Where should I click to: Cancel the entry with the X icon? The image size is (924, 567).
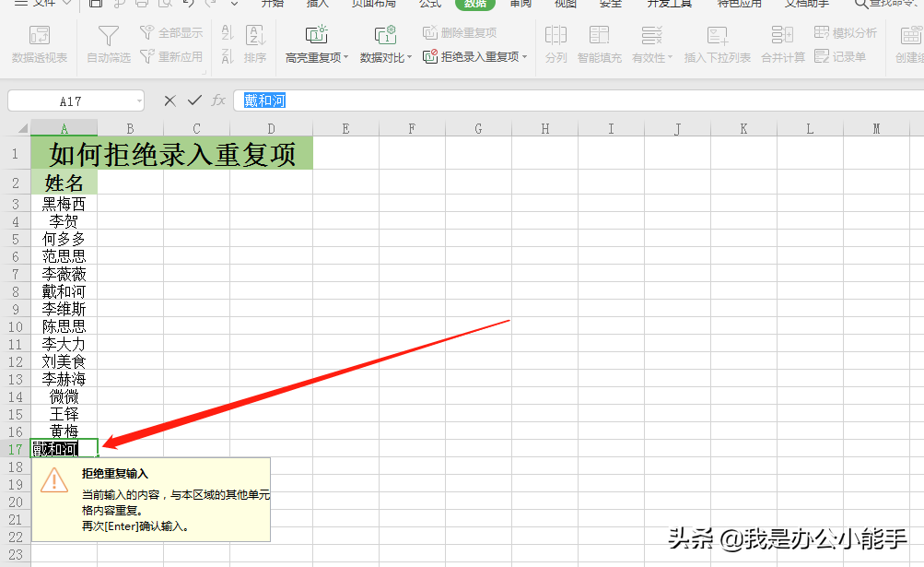[170, 100]
